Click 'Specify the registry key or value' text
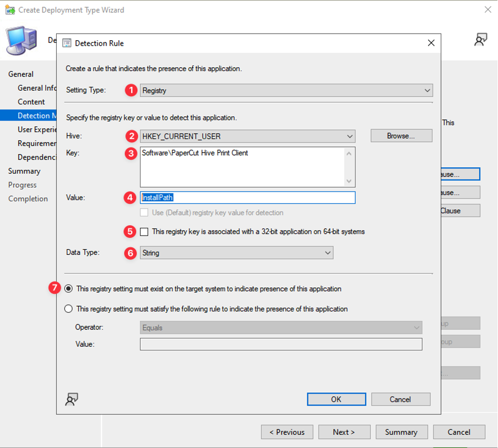 coord(151,118)
